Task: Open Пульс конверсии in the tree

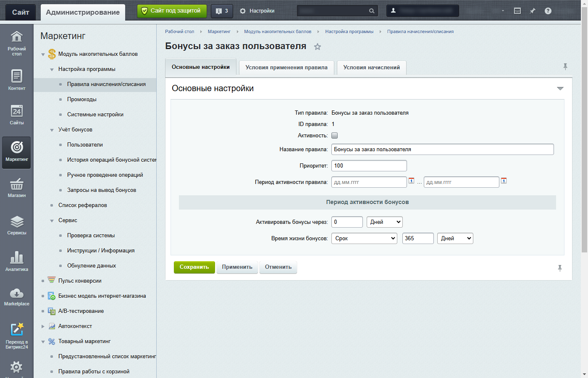Action: coord(80,281)
